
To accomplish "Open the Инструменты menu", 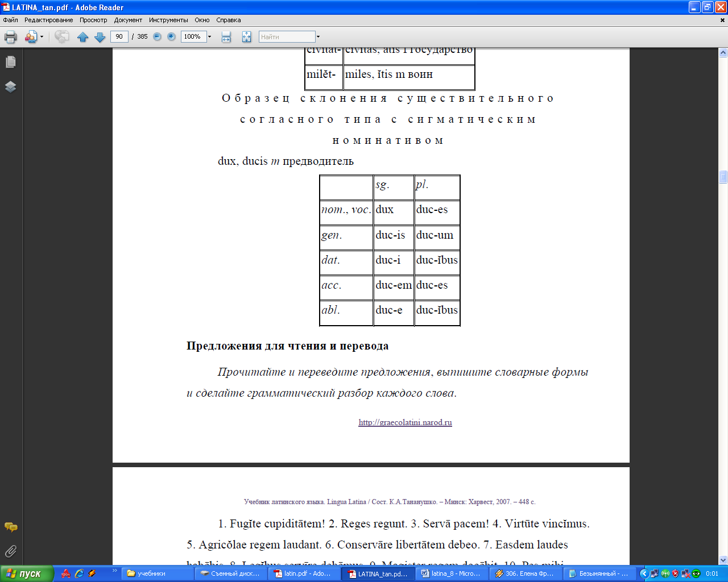I will click(x=168, y=20).
